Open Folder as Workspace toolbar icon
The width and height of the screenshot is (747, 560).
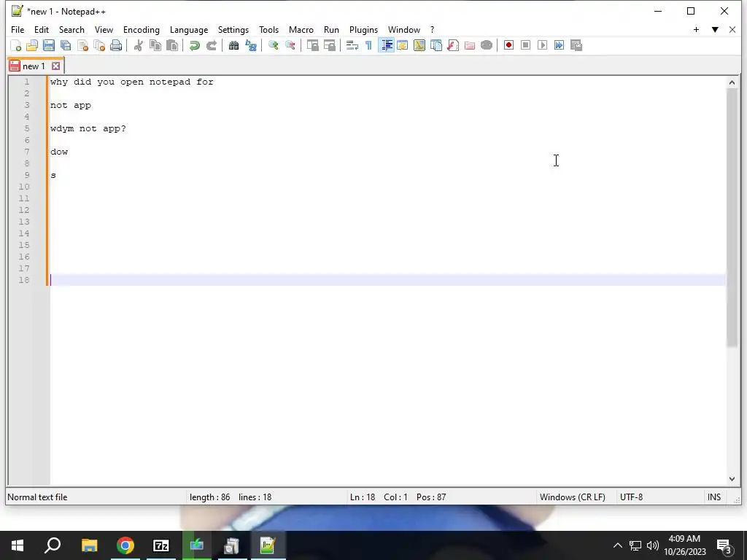(470, 45)
